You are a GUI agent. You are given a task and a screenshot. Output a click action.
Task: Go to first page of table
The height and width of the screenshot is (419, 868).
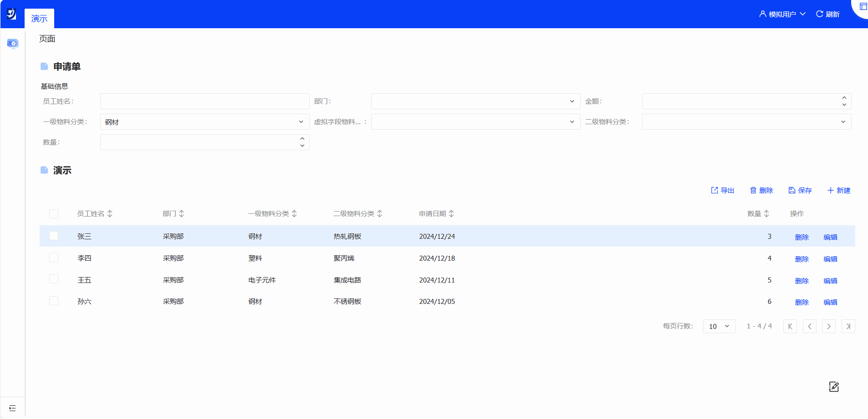pyautogui.click(x=790, y=326)
